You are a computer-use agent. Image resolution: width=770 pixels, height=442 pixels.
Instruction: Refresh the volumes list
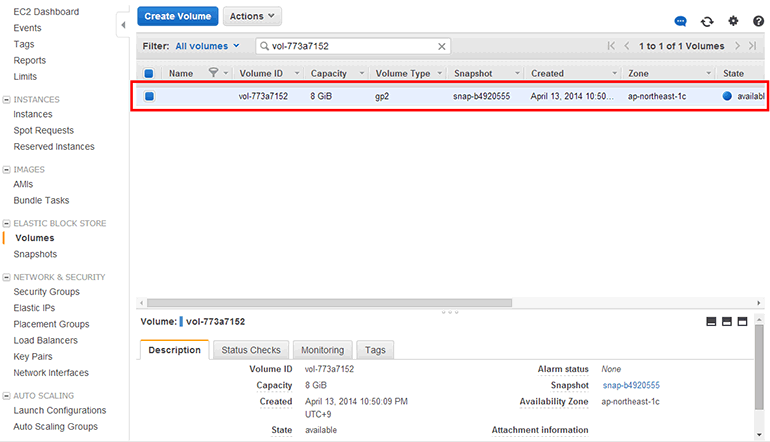coord(707,21)
